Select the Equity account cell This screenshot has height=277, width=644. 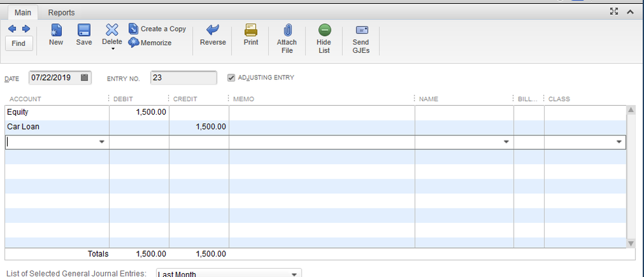(x=57, y=113)
